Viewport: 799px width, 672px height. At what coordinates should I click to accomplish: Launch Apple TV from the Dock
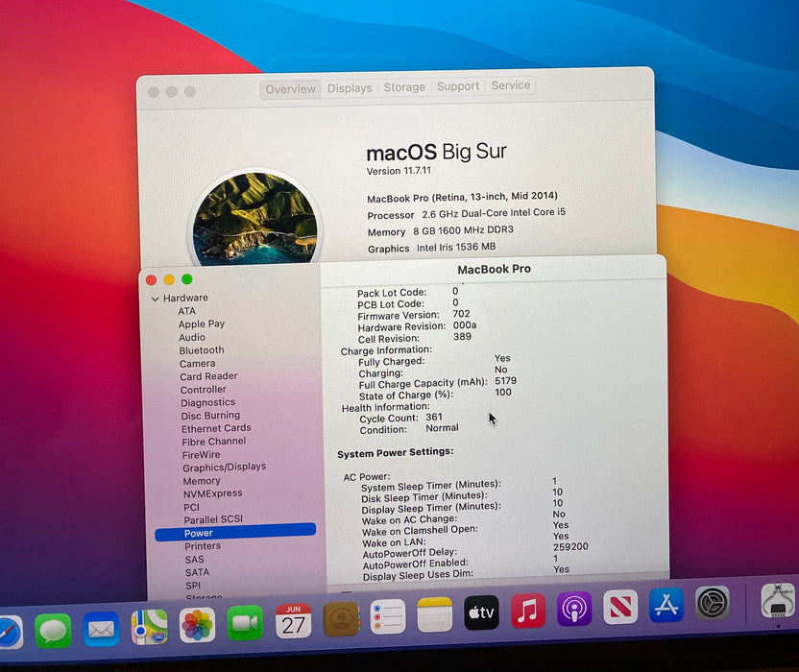pyautogui.click(x=481, y=612)
